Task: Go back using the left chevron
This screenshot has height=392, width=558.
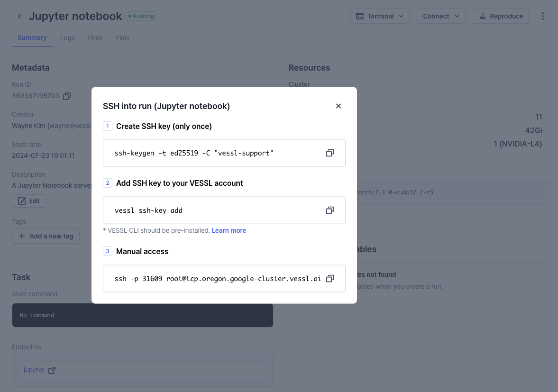Action: pyautogui.click(x=19, y=16)
